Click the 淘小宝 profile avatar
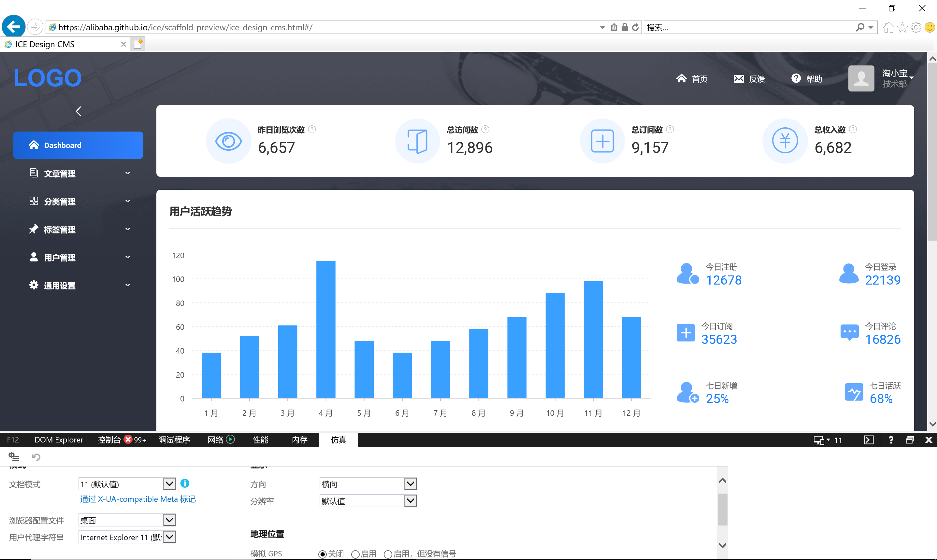Image resolution: width=937 pixels, height=560 pixels. click(x=861, y=78)
